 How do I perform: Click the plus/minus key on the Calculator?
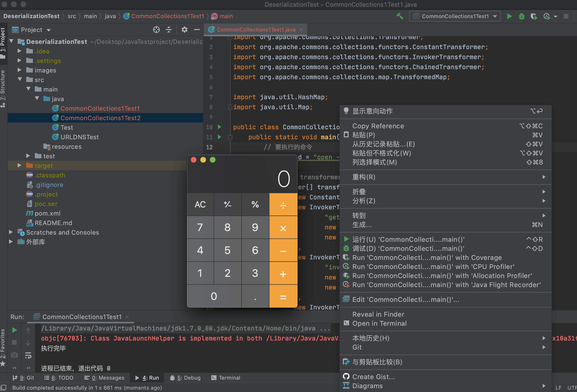pos(228,205)
